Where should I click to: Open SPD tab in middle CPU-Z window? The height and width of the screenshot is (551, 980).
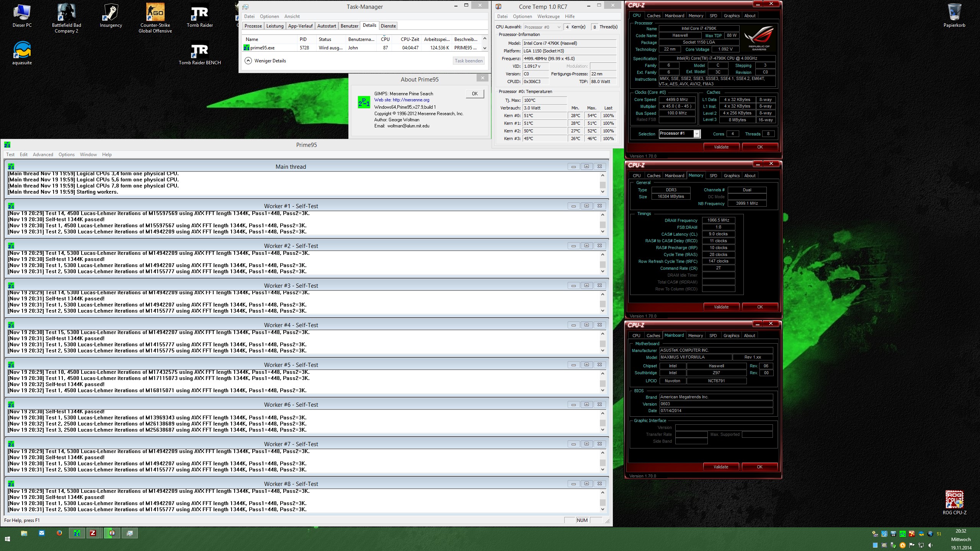pyautogui.click(x=713, y=176)
